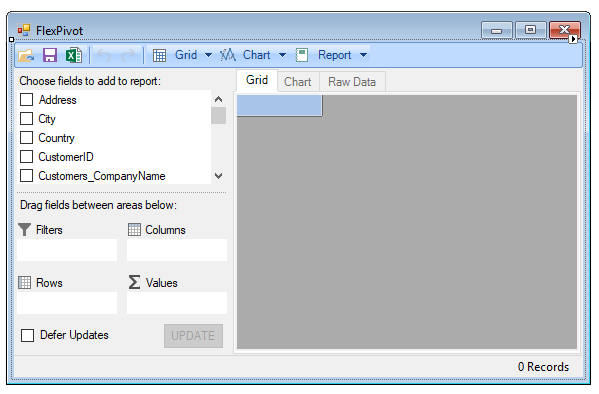Screen dimensions: 599x394
Task: Save with the purple floppy disk icon
Action: click(50, 55)
